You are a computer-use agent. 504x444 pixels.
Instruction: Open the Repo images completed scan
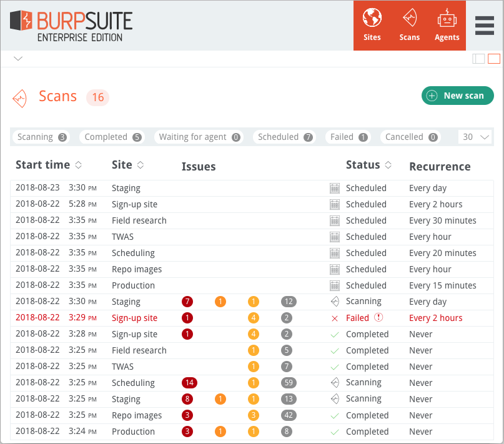pos(252,415)
